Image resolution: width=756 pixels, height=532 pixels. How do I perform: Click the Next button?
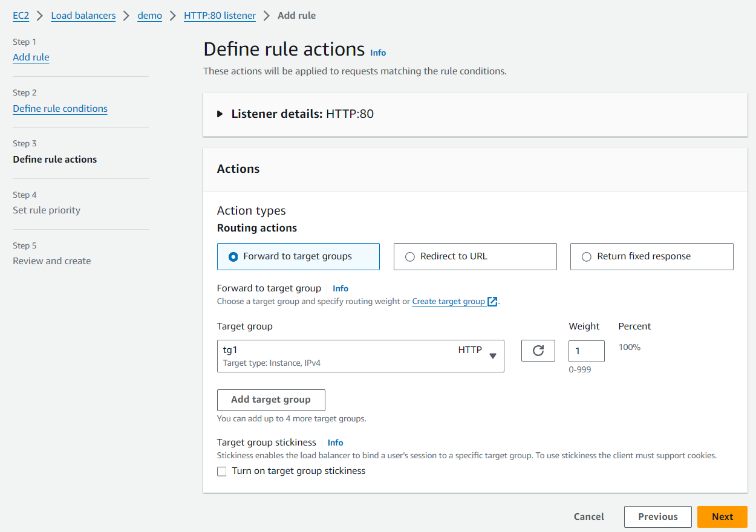click(x=722, y=516)
